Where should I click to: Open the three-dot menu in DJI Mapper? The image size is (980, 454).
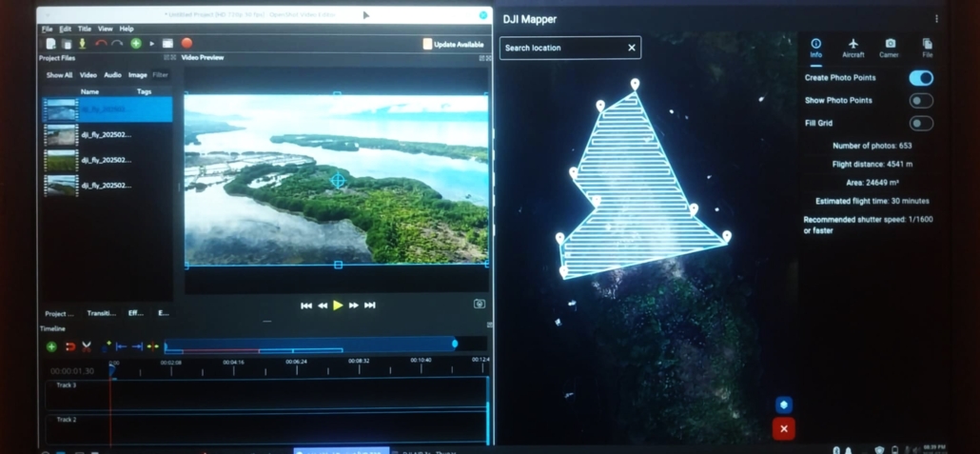936,19
